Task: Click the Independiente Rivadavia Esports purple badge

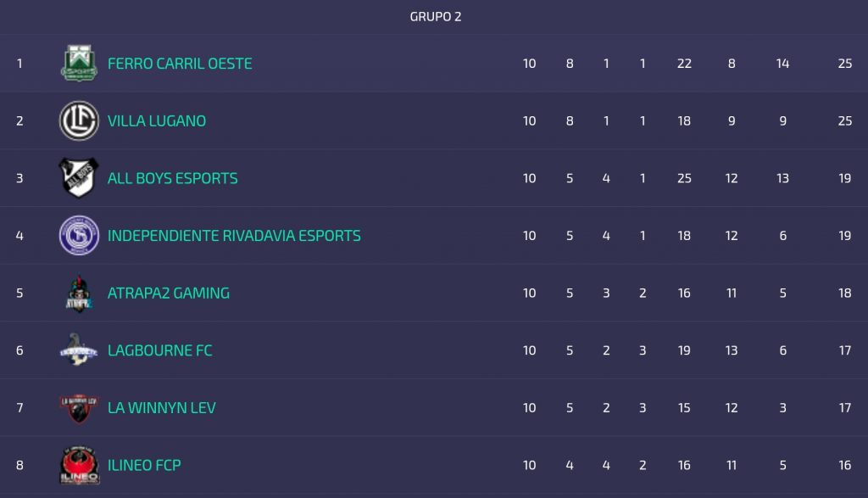Action: [x=79, y=235]
